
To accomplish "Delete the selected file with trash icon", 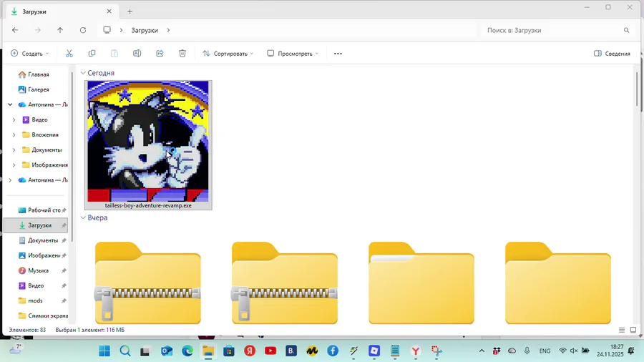I will 182,54.
